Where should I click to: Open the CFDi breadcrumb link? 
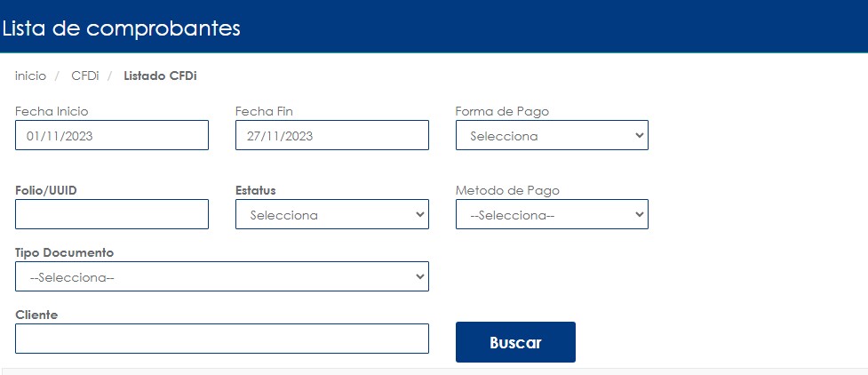(x=84, y=76)
